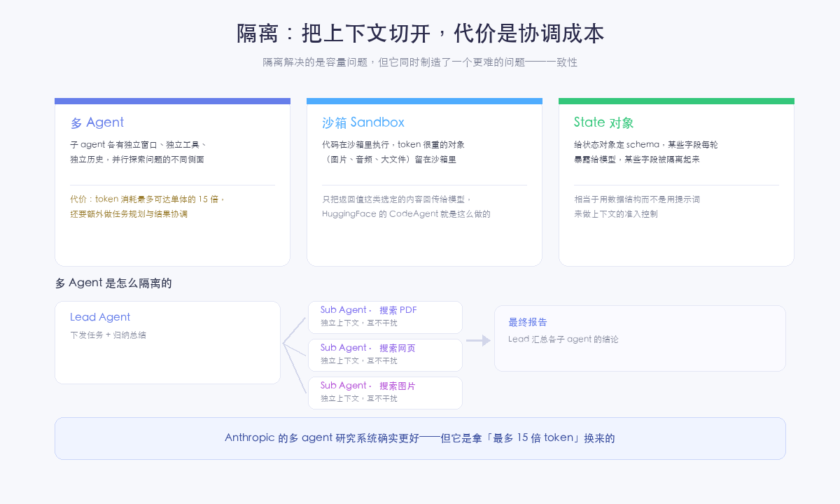Viewport: 840px width, 504px height.
Task: Click the title 隔离：把上下文切开，代价是协调成本
Action: pos(420,34)
